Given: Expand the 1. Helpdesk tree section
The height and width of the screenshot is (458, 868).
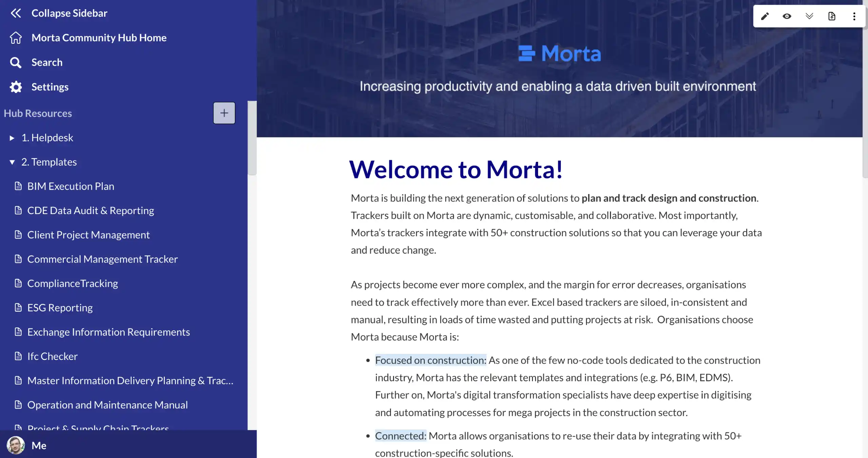Looking at the screenshot, I should point(12,138).
